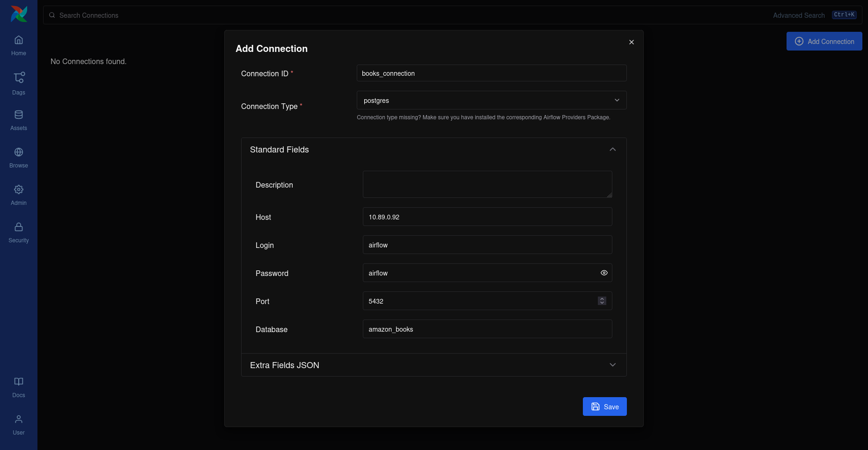
Task: Click the Database input field
Action: click(x=487, y=329)
